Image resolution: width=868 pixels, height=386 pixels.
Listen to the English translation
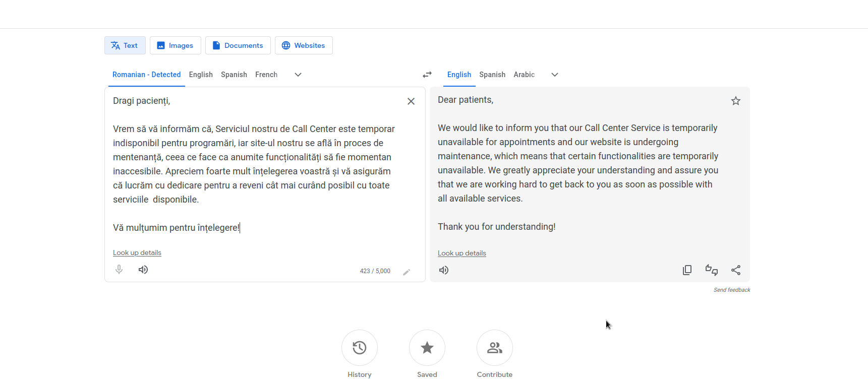coord(444,270)
